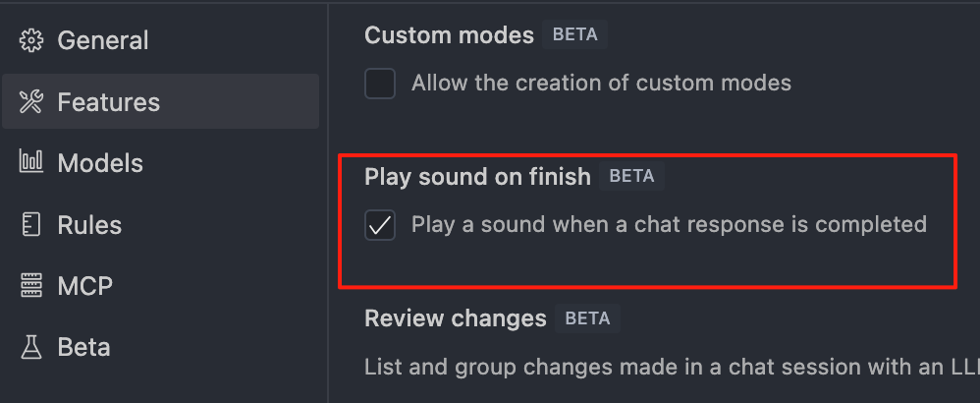Click the General gear icon
This screenshot has height=403, width=980.
point(31,40)
